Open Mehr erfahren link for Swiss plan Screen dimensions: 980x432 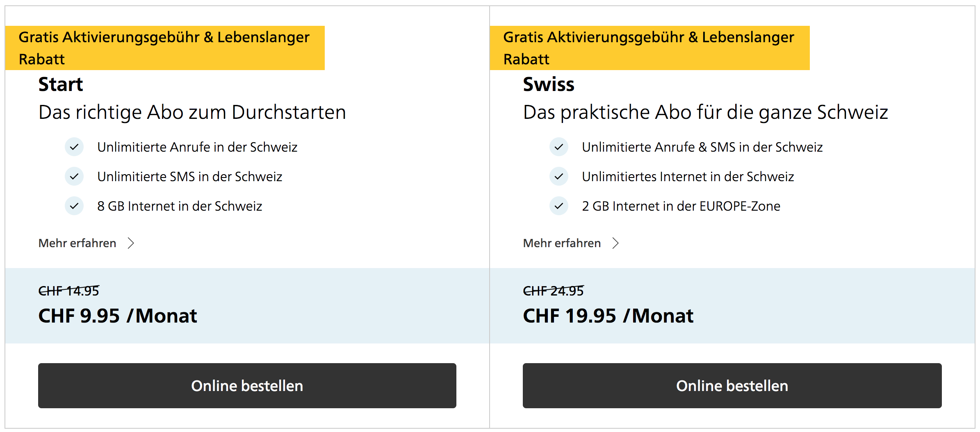[x=562, y=243]
